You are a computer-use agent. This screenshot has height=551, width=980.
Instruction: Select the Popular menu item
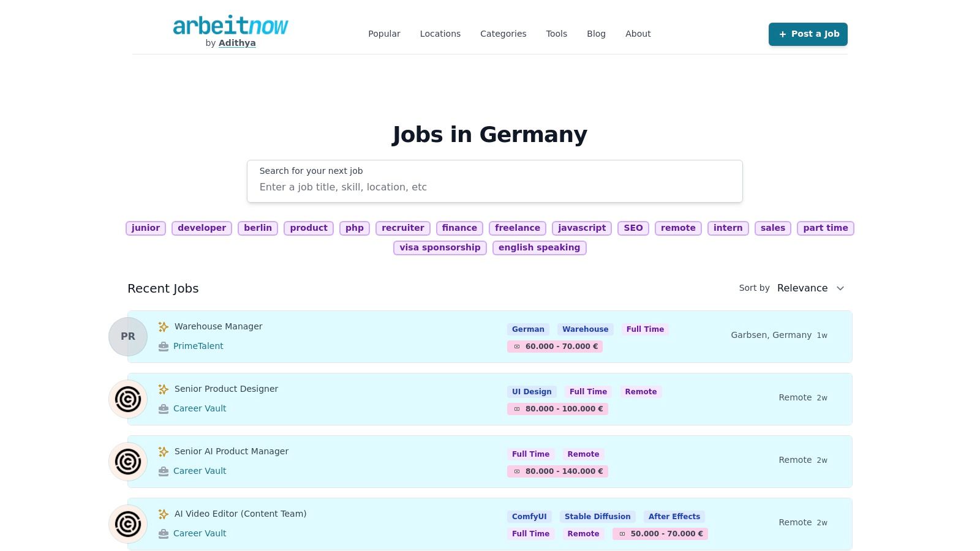coord(384,34)
